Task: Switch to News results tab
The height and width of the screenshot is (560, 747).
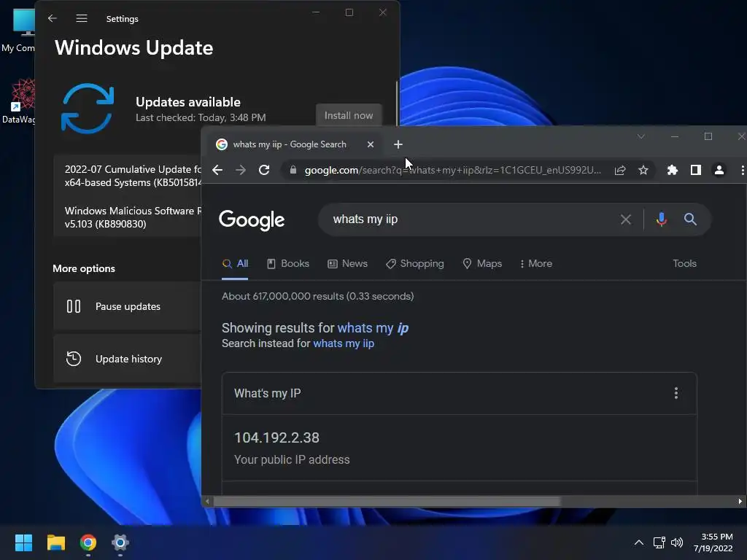Action: click(x=348, y=264)
